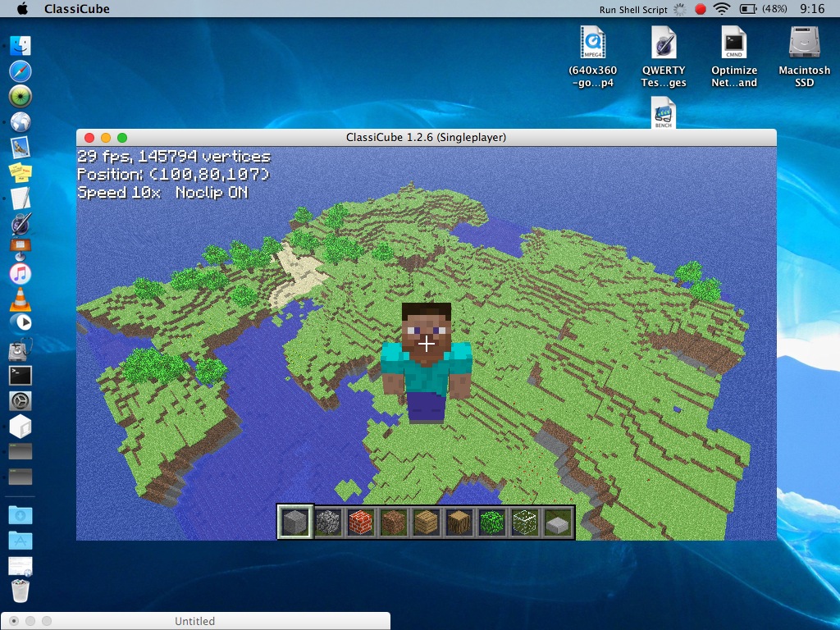Click the "Speed 10x" status text
840x630 pixels.
[x=119, y=192]
